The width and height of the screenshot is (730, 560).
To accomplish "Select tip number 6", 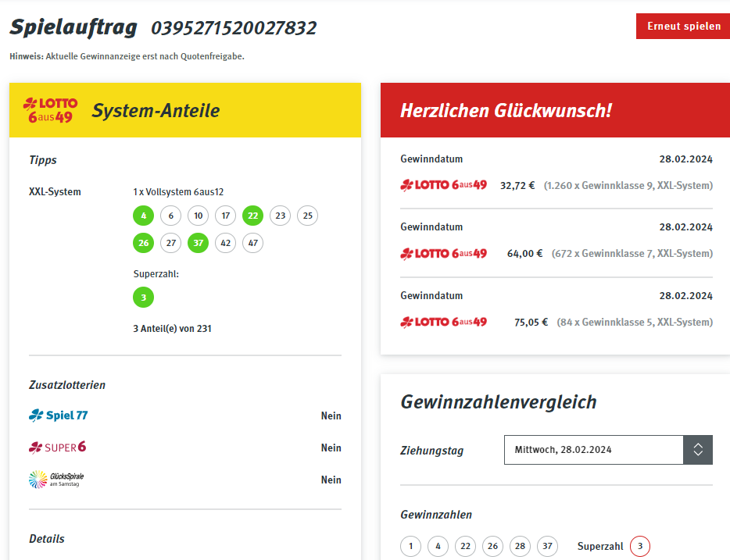I will click(x=171, y=216).
